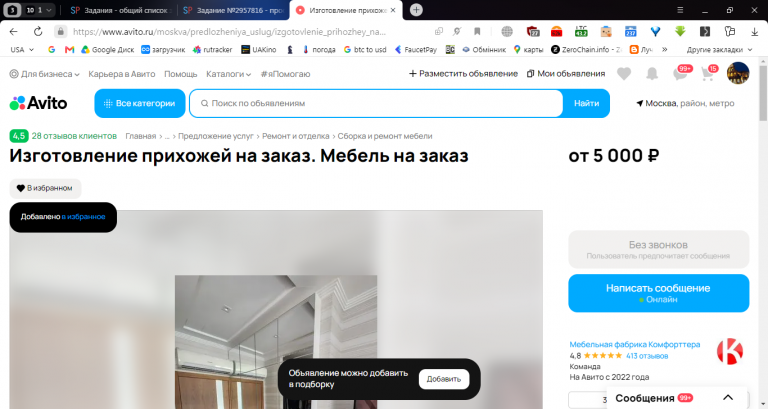
Task: Show more bookmarks via the chevron overflow
Action: [x=665, y=49]
